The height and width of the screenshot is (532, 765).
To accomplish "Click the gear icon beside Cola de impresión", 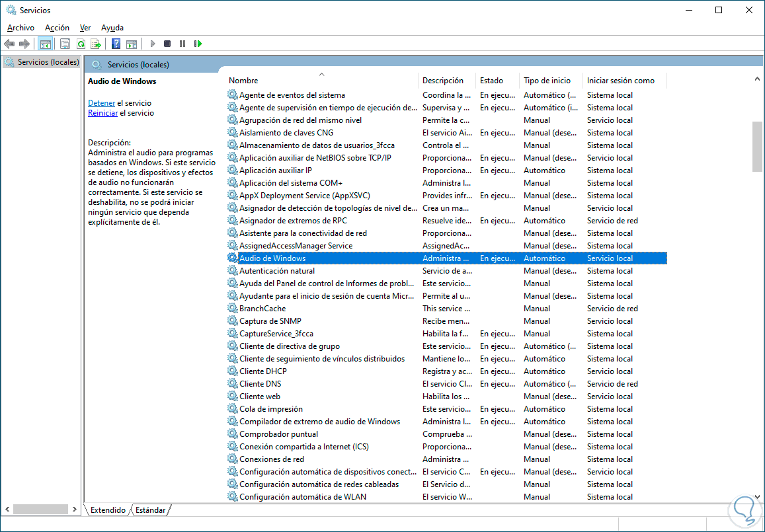I will click(x=233, y=408).
